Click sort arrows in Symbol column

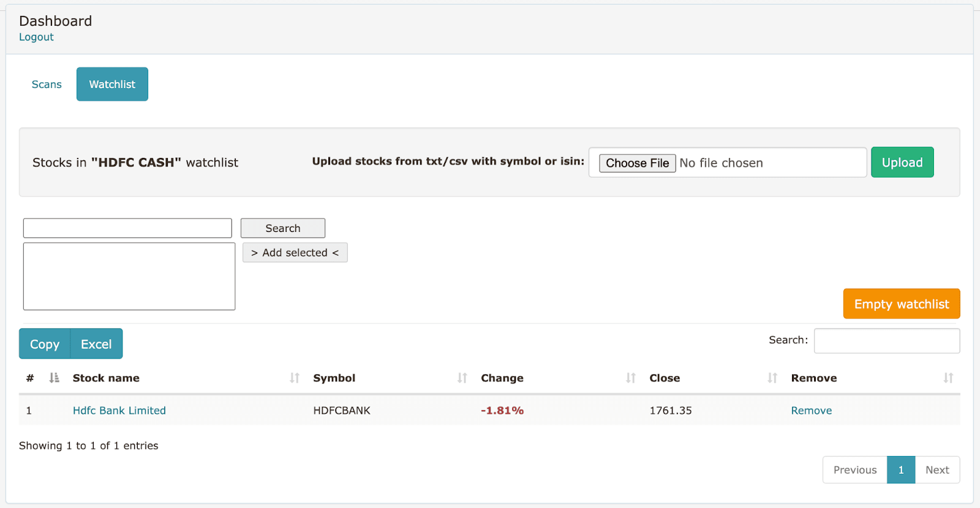(x=462, y=378)
